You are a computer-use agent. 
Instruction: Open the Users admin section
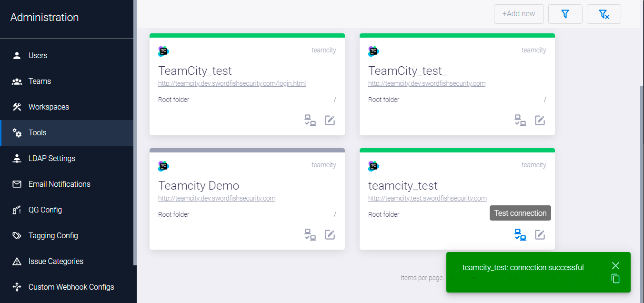pos(38,55)
